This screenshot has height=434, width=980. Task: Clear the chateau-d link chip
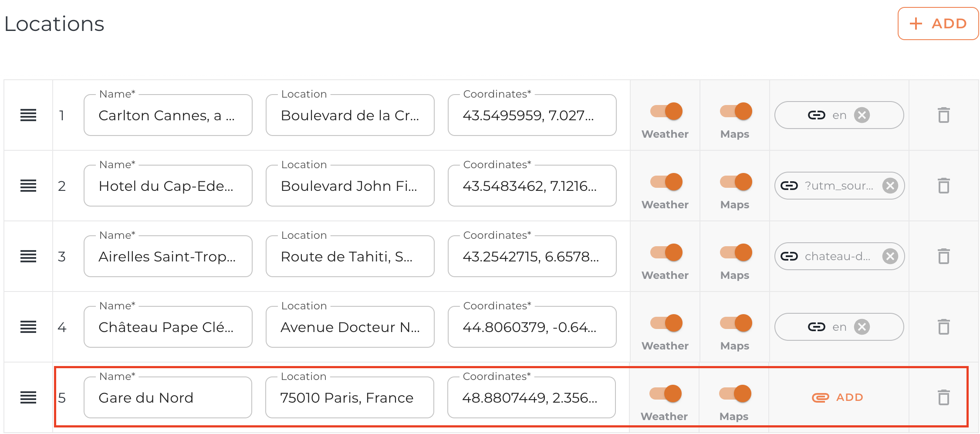(890, 257)
